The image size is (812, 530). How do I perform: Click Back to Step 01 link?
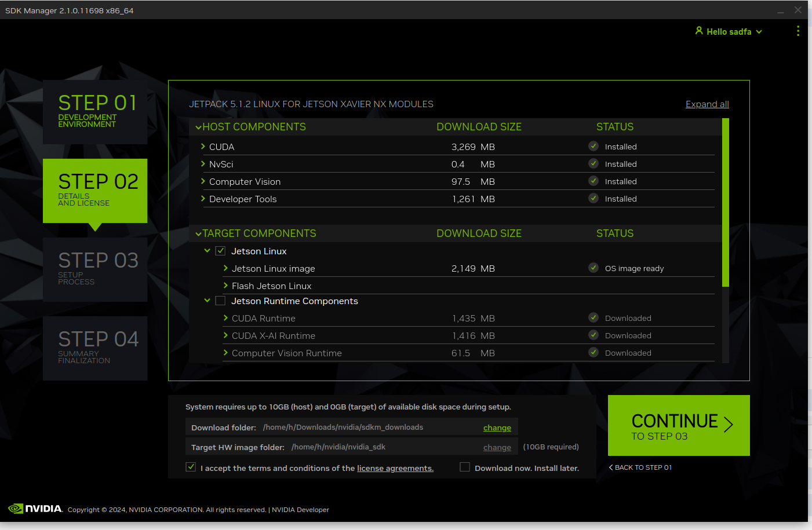(x=640, y=467)
